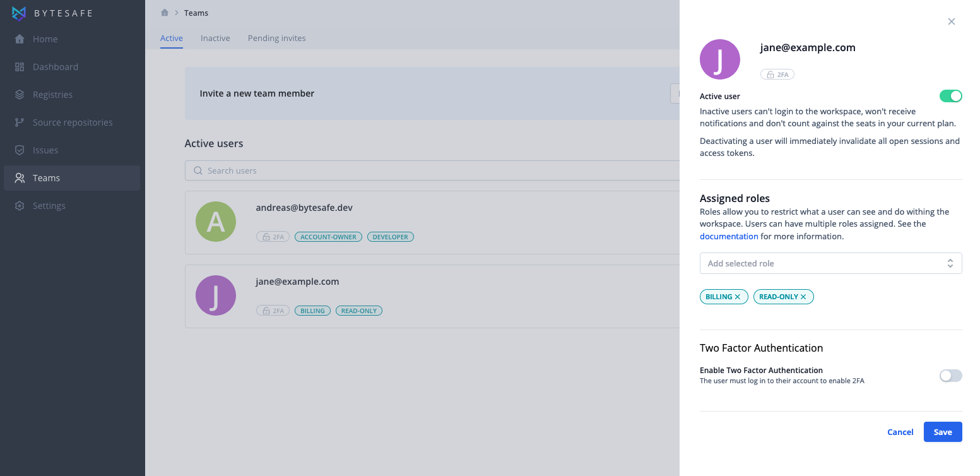This screenshot has width=980, height=476.
Task: Open the Dashboard grid icon
Action: 20,67
